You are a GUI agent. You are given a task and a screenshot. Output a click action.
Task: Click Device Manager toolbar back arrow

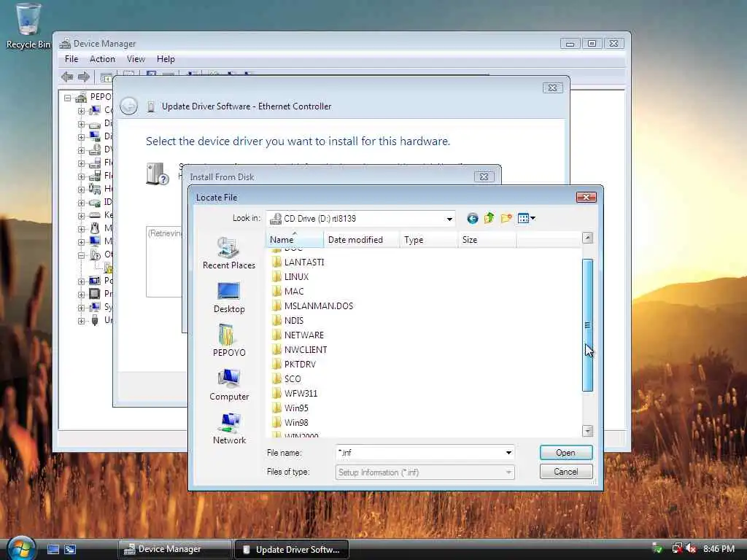coord(67,77)
